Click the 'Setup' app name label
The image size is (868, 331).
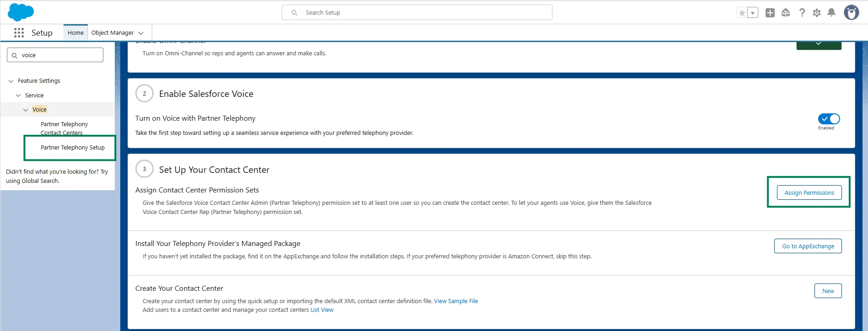[42, 32]
